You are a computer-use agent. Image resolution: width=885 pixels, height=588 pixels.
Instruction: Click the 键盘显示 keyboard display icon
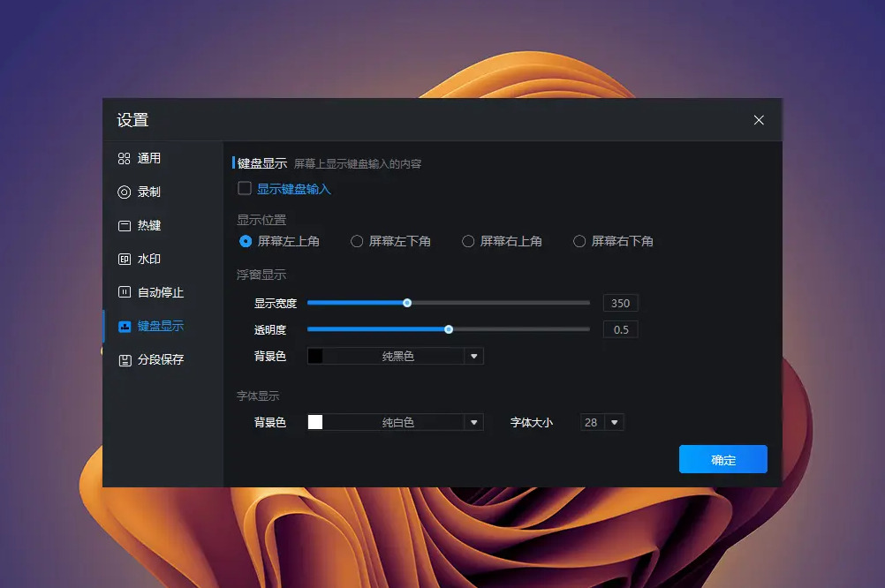pos(125,326)
